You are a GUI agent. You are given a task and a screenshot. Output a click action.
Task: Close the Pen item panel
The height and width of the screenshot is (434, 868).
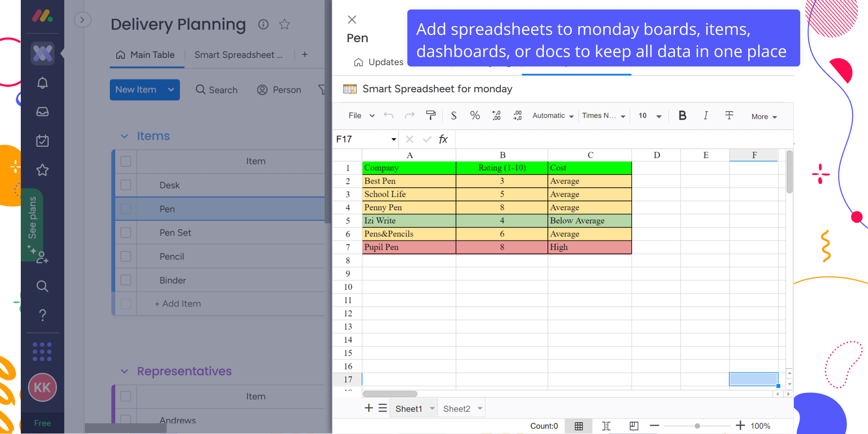[x=352, y=19]
